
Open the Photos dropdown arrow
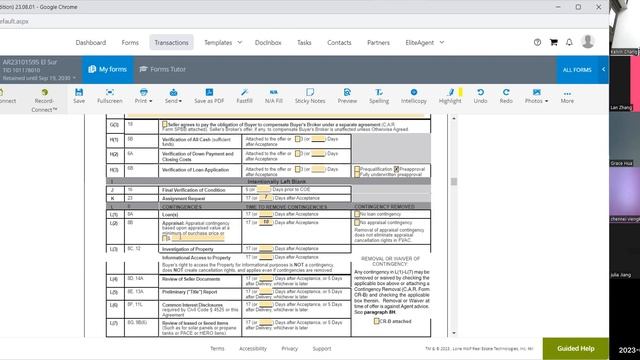[x=546, y=101]
